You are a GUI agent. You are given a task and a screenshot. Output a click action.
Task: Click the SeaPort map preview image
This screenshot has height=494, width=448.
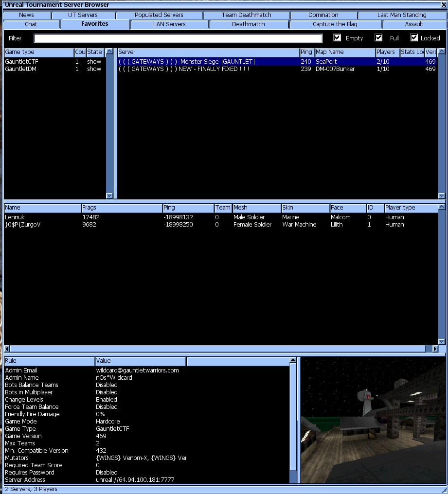tap(373, 420)
